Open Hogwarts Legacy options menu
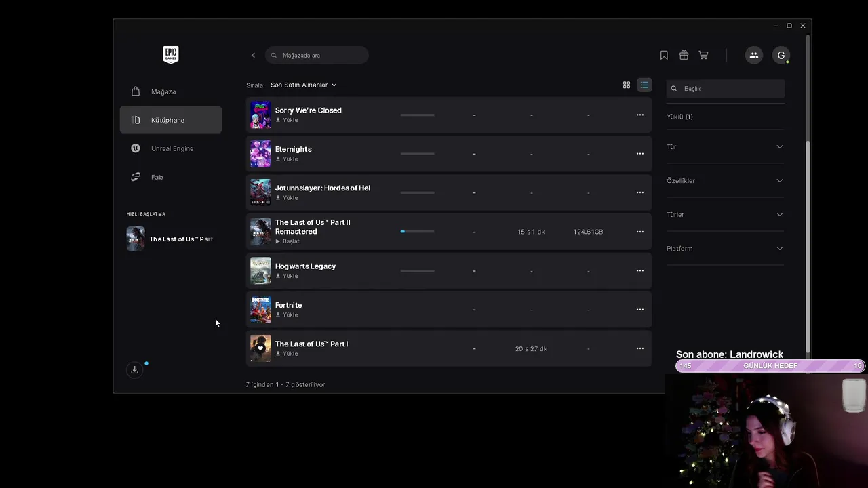The height and width of the screenshot is (488, 868). click(x=639, y=270)
